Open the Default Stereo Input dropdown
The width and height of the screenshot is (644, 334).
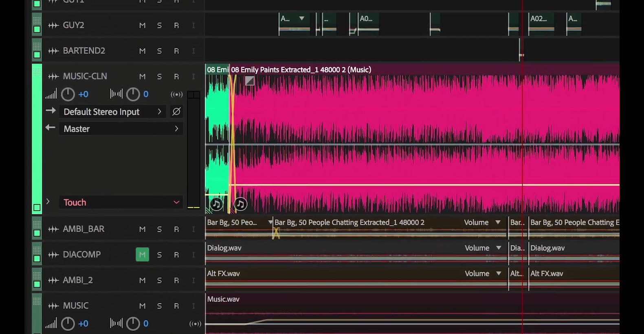point(112,112)
